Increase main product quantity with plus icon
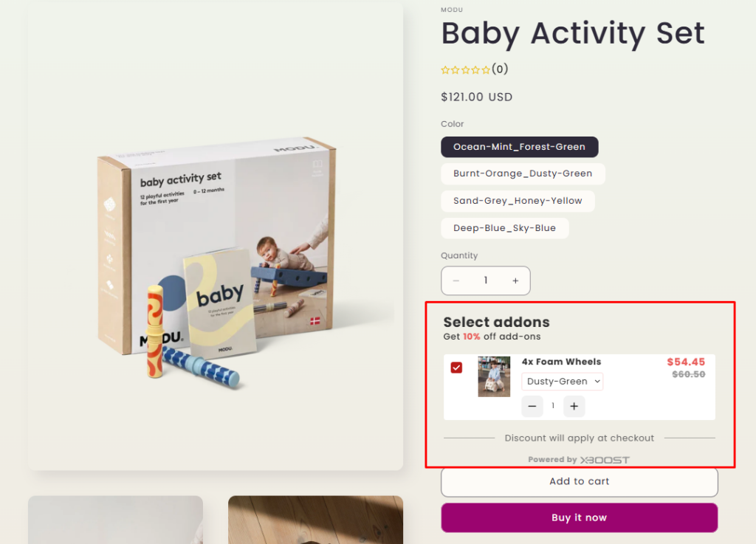This screenshot has height=544, width=756. click(515, 280)
